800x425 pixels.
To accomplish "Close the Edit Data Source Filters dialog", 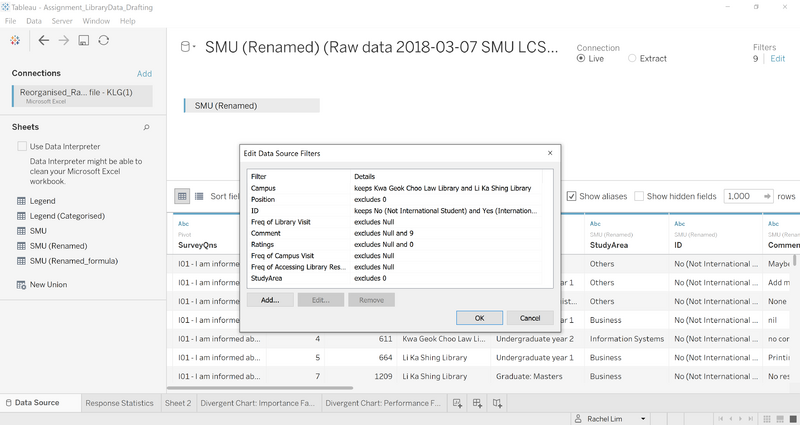I will tap(550, 153).
